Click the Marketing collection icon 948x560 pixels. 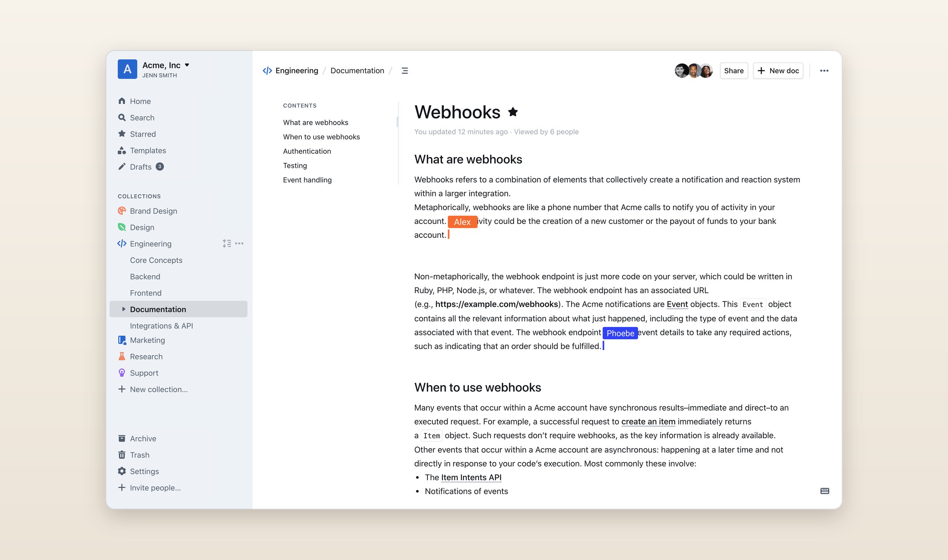pos(122,340)
